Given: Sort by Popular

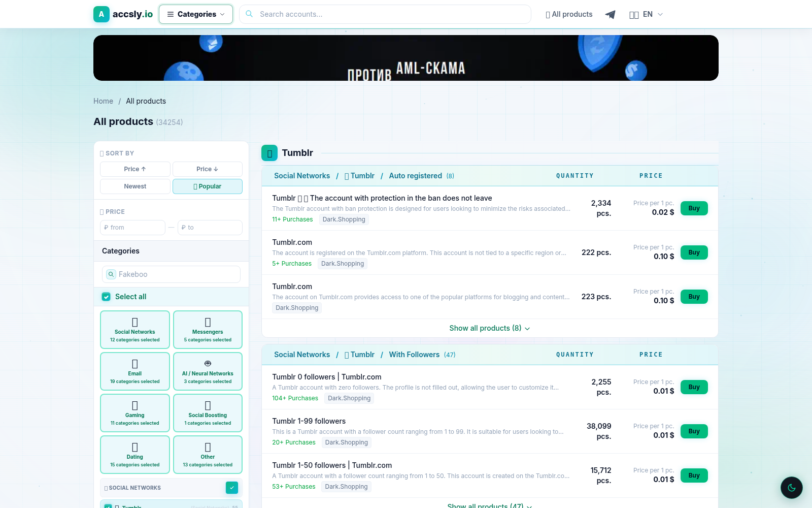Looking at the screenshot, I should tap(208, 186).
